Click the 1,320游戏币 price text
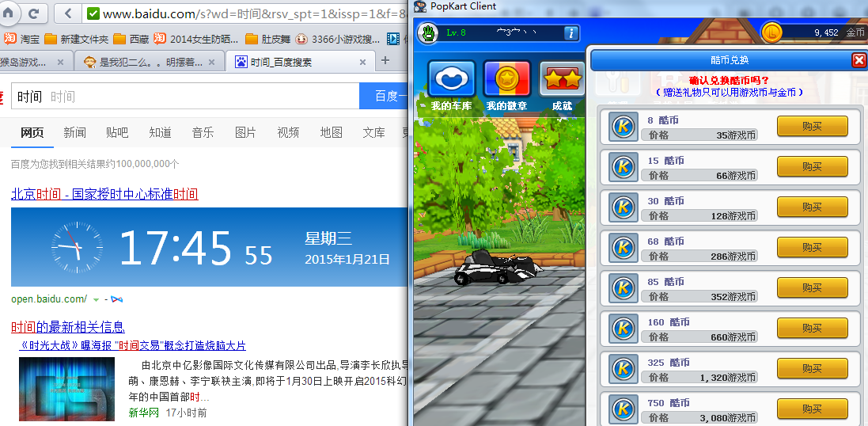The height and width of the screenshot is (426, 868). click(727, 378)
